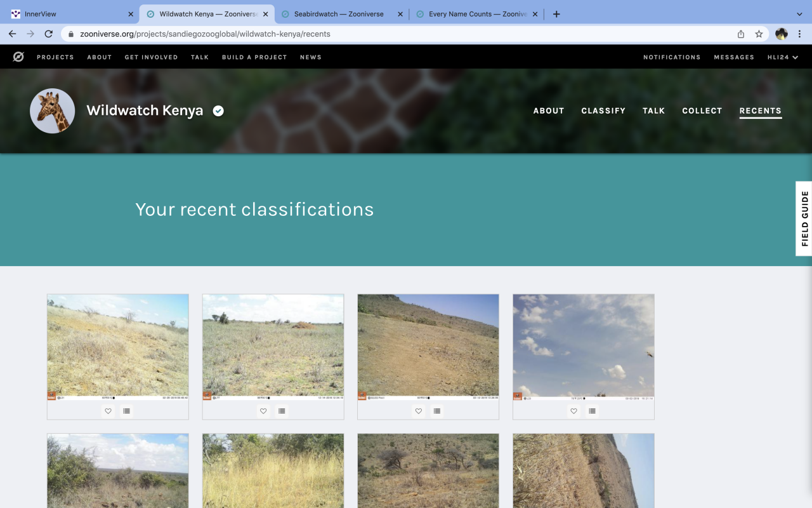Expand the HLI24 account menu
The width and height of the screenshot is (812, 508).
[783, 57]
